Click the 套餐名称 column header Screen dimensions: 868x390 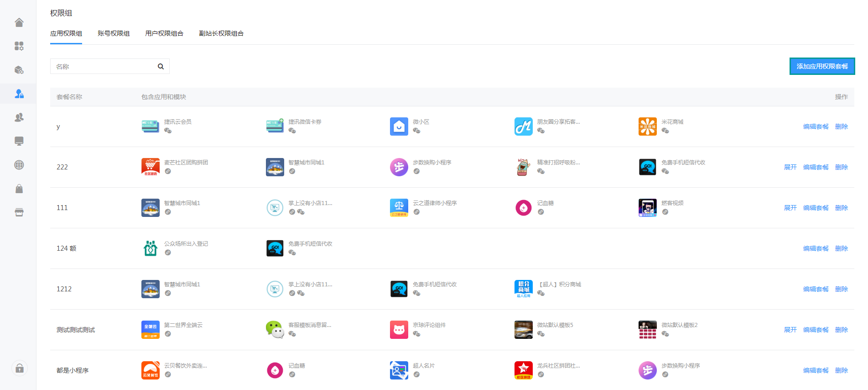[69, 97]
